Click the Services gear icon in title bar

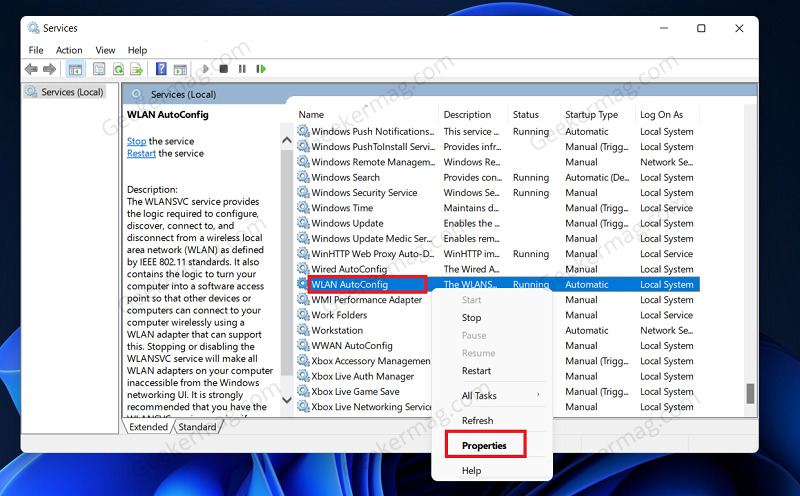click(x=33, y=28)
